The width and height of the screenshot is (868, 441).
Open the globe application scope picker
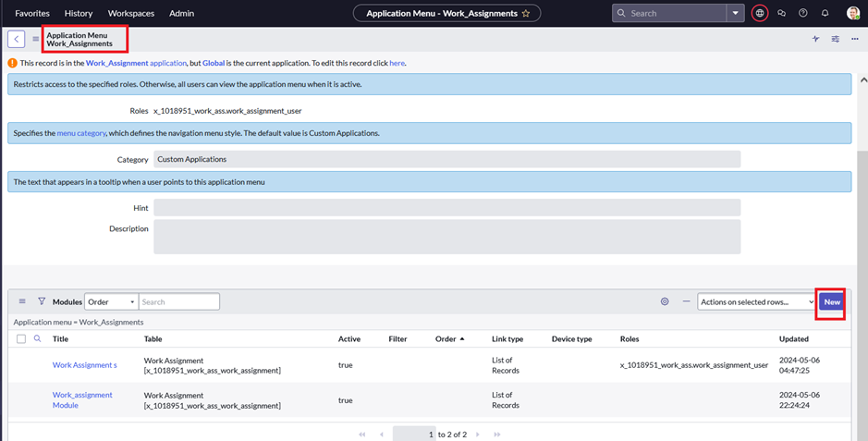point(760,13)
